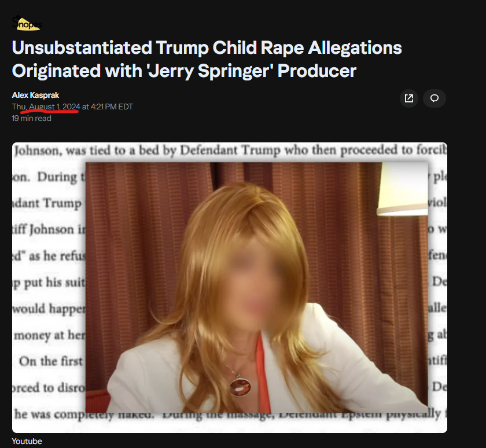486x448 pixels.
Task: Click document text 'would happen'
Action: click(49, 310)
